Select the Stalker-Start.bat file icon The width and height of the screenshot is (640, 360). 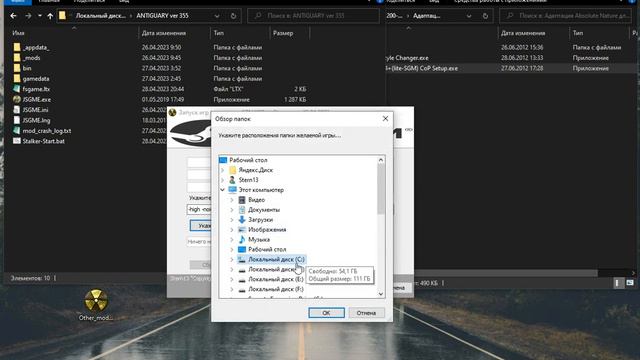(x=17, y=141)
